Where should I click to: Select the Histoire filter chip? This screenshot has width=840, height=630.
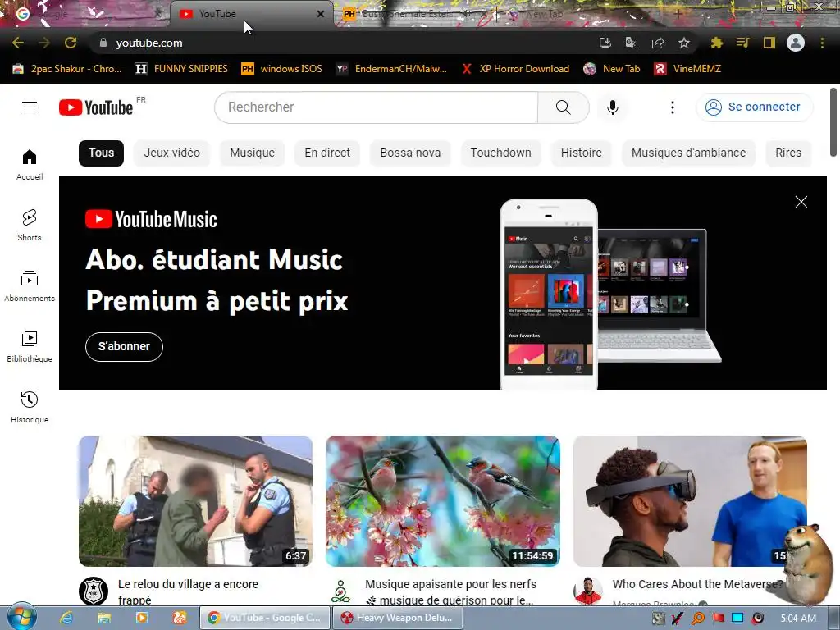(582, 153)
